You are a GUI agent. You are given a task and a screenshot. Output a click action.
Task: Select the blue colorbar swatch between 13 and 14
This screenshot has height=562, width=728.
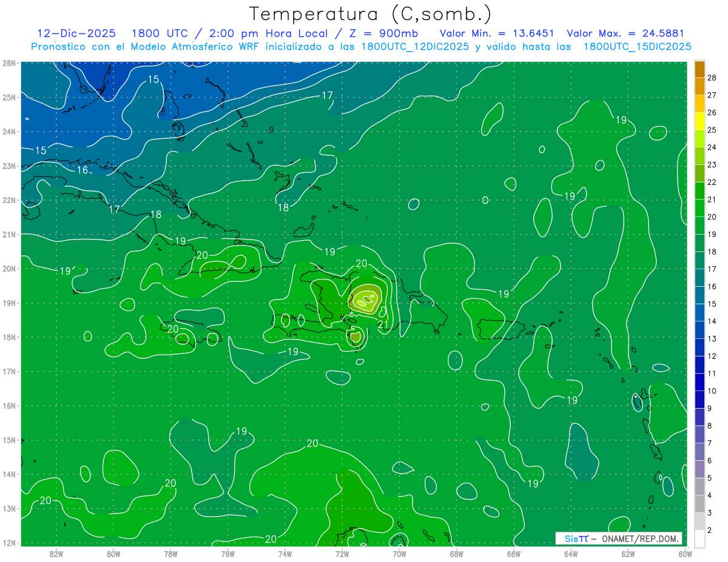click(x=699, y=330)
